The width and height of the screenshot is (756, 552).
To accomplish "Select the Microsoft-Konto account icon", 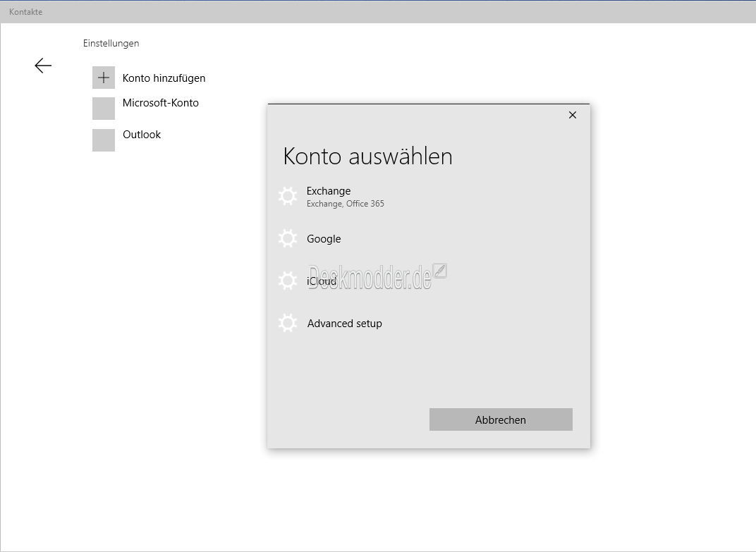I will coord(104,108).
